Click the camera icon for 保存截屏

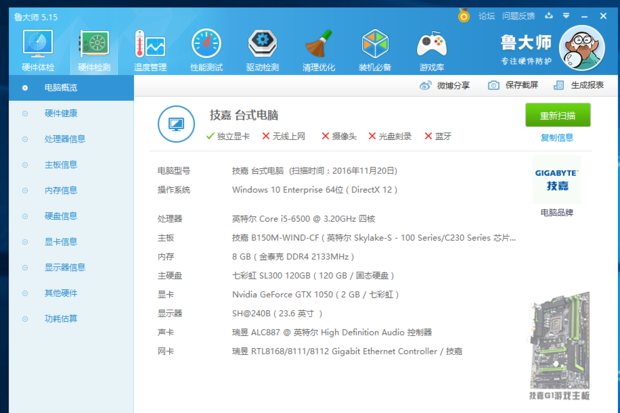[493, 85]
